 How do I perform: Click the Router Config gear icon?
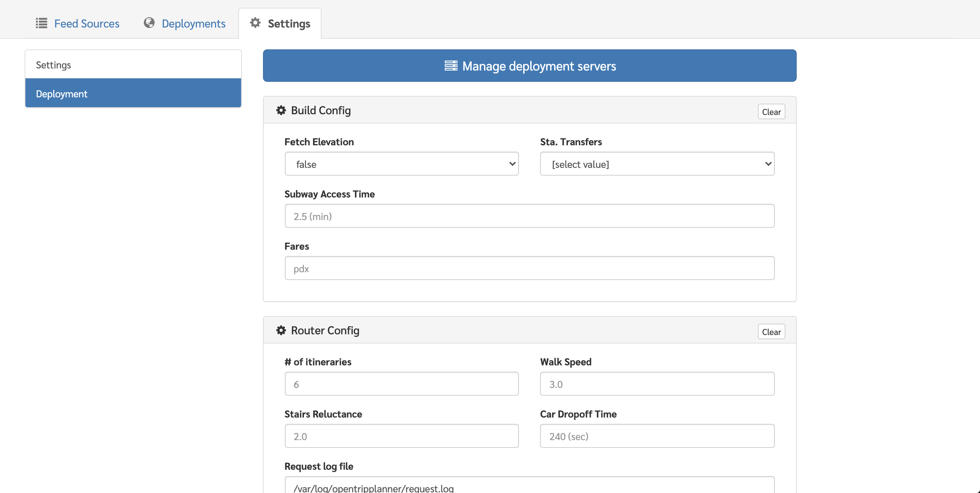click(x=281, y=330)
